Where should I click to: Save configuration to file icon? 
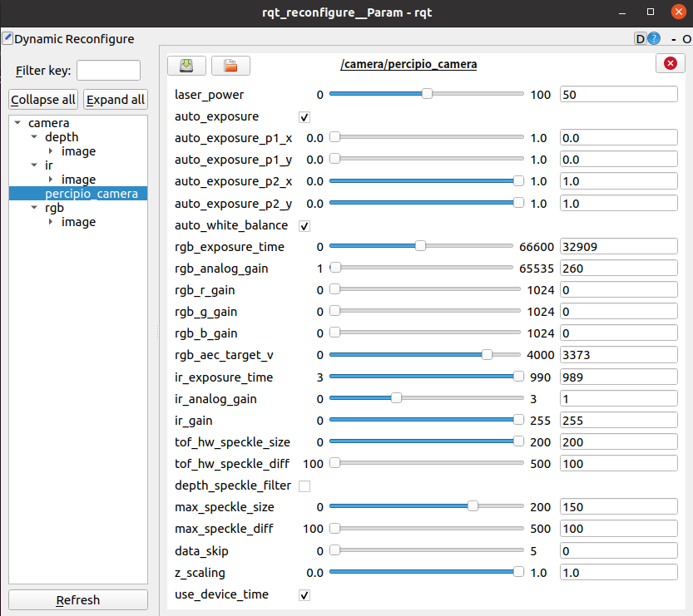(186, 66)
